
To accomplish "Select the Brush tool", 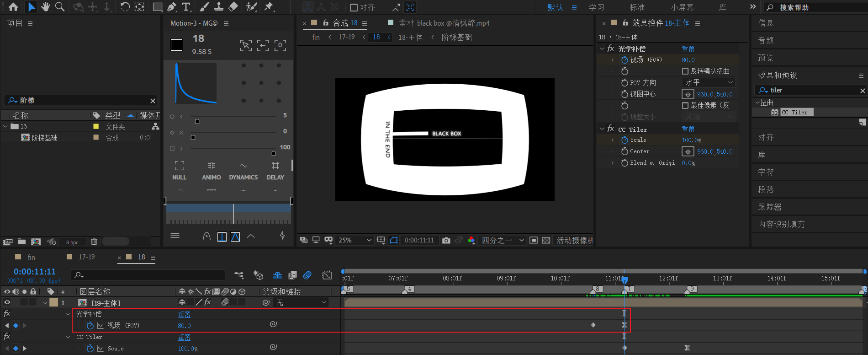I will pos(205,7).
